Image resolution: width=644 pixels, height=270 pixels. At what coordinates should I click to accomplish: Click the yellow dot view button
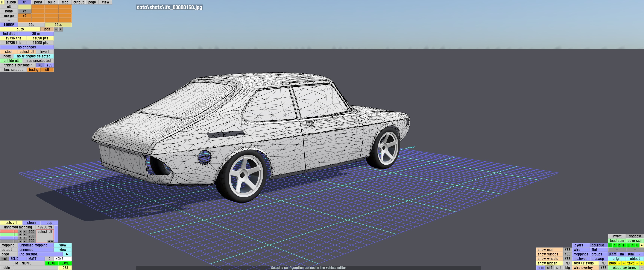point(642,245)
